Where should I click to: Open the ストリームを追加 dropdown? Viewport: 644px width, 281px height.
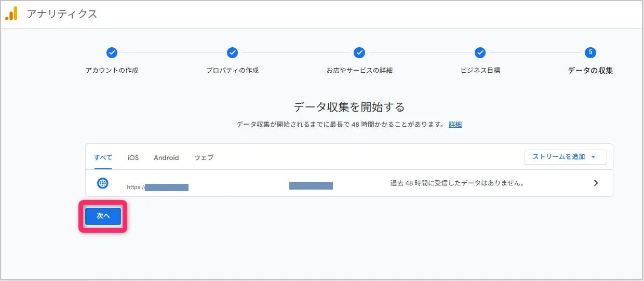(566, 157)
